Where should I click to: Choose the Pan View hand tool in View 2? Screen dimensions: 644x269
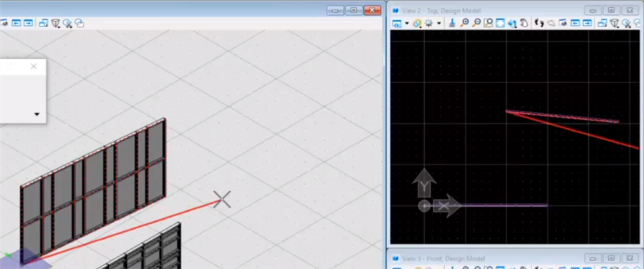coord(524,23)
